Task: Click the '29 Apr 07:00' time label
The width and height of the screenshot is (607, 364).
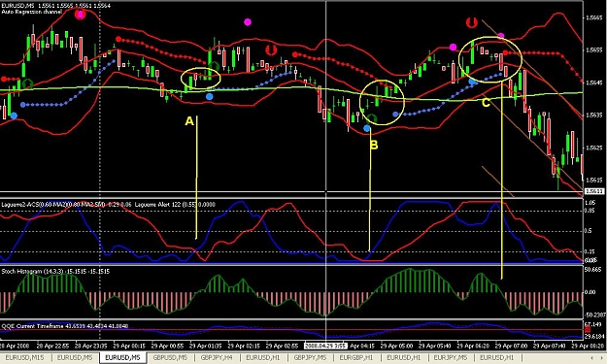Action: coord(511,346)
